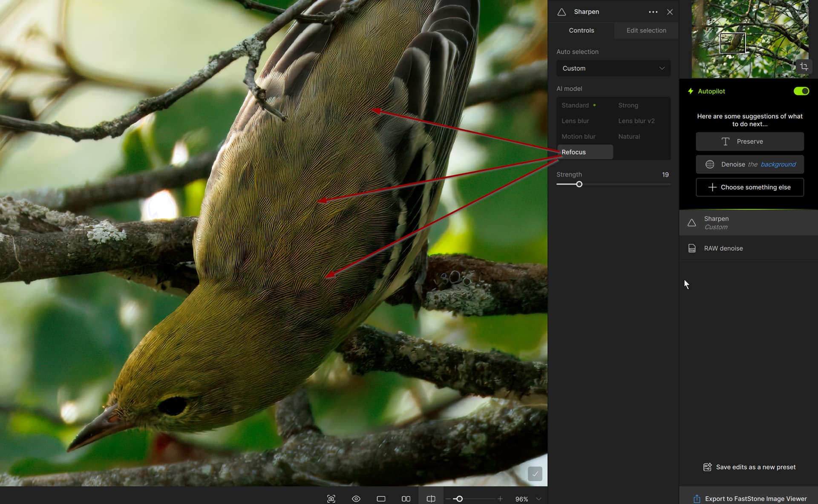Expand the zoom percentage dropdown arrow

(539, 498)
